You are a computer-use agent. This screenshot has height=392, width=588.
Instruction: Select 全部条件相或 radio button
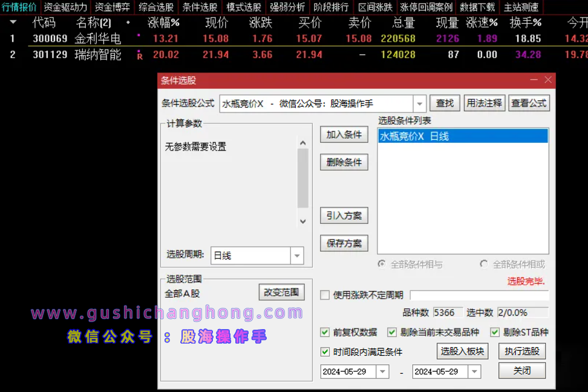pos(484,264)
